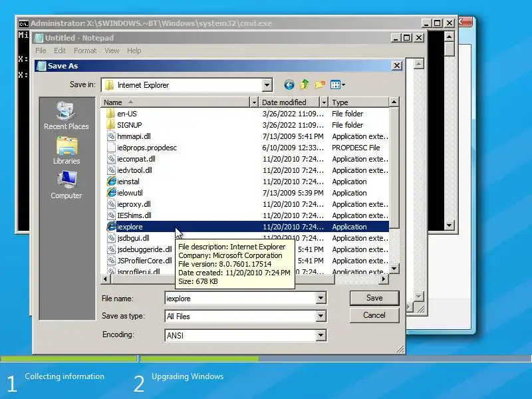Select the IEShims.dll file icon
The height and width of the screenshot is (399, 532).
click(x=111, y=215)
